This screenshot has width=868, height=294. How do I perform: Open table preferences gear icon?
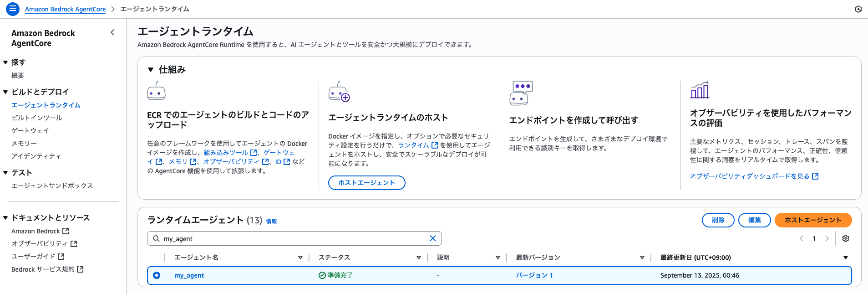(846, 238)
